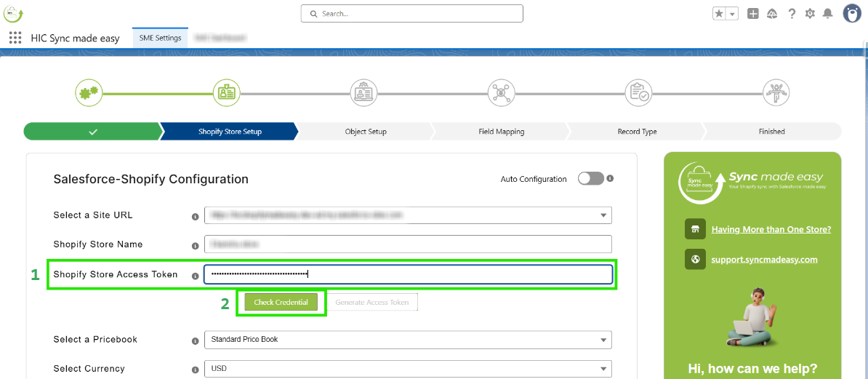Viewport: 868px width, 379px height.
Task: Click the Check Credential button
Action: point(281,303)
